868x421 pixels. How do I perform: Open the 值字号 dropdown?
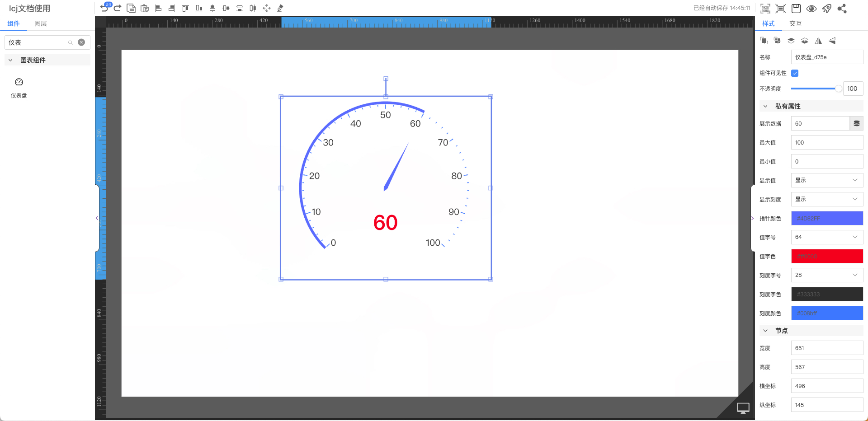[x=827, y=237]
